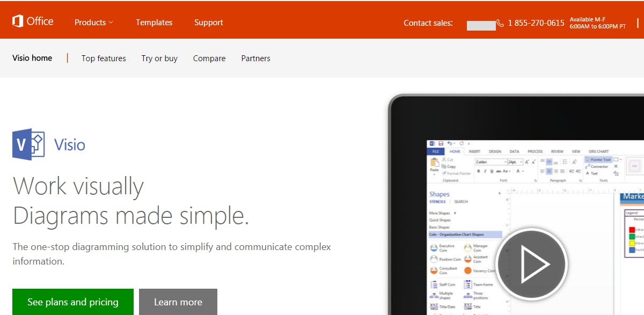Viewport: 644px width, 315px height.
Task: Play the Visio demo video
Action: [532, 264]
